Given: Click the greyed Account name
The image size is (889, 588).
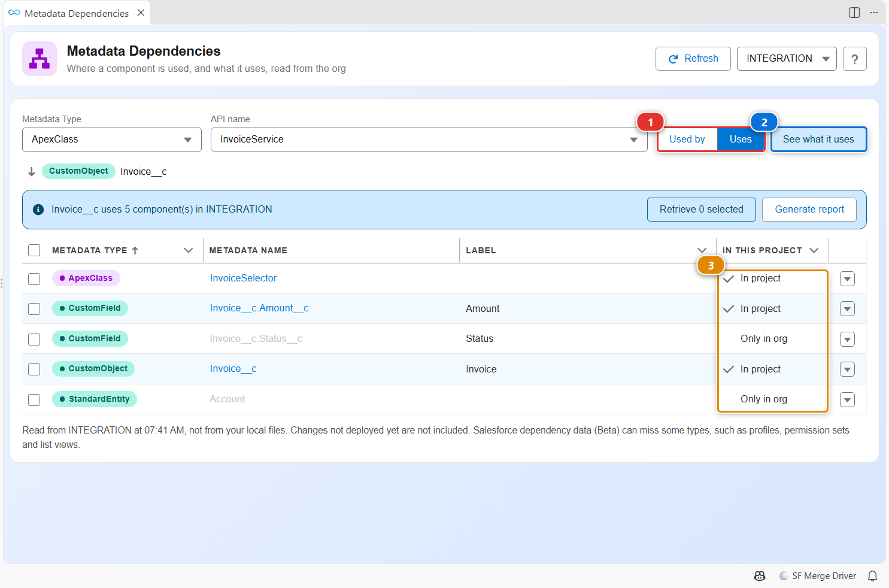Looking at the screenshot, I should [x=227, y=399].
